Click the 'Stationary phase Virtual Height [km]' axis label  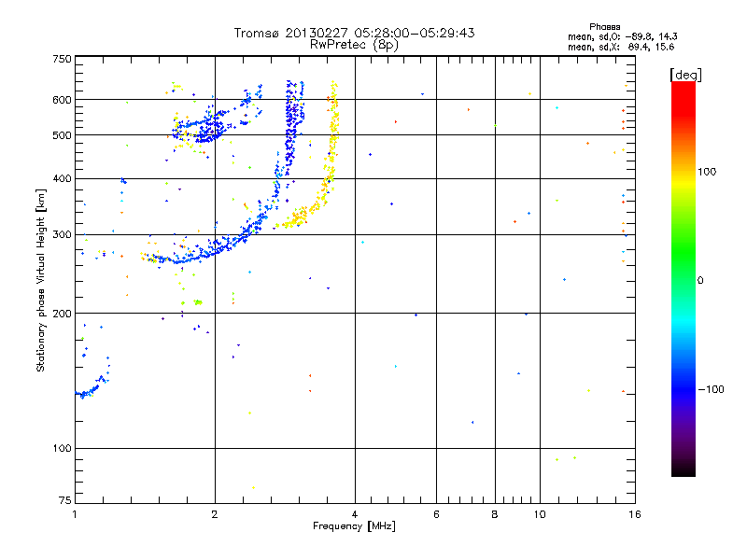click(x=40, y=281)
